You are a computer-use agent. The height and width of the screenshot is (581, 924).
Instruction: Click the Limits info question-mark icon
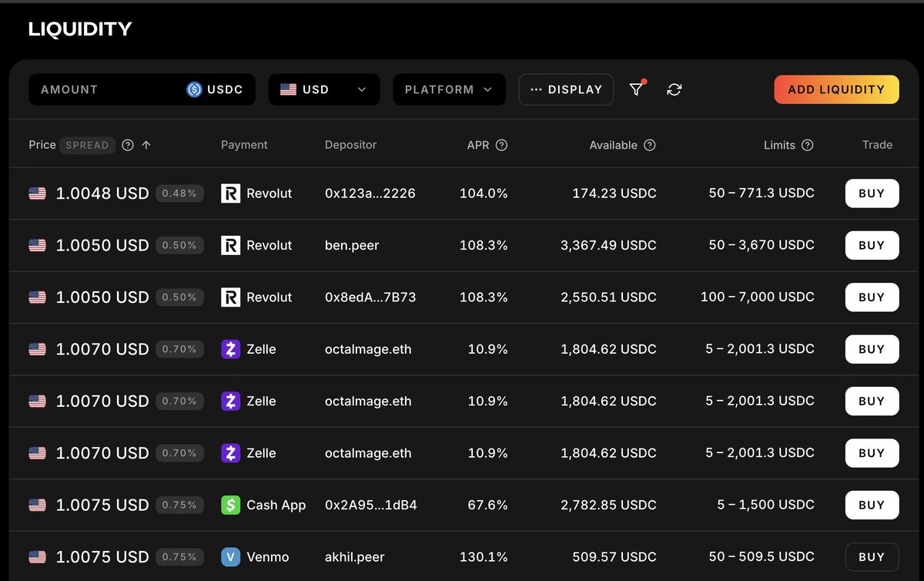tap(807, 145)
